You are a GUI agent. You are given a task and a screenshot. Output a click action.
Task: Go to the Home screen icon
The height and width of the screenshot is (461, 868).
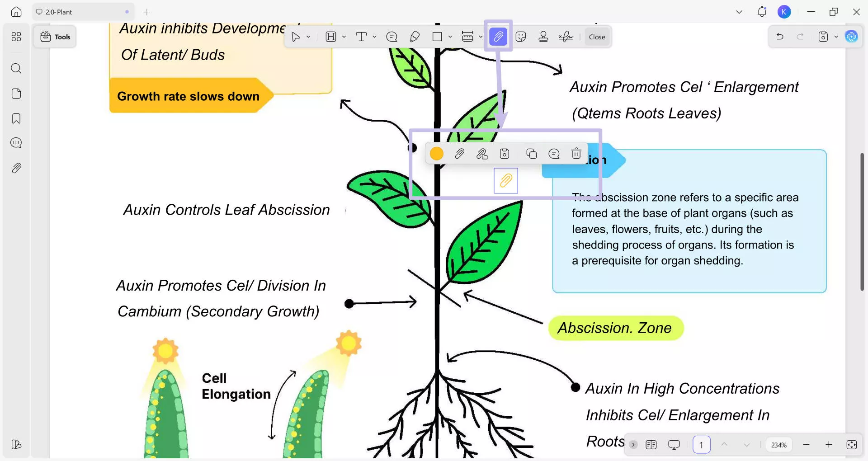(16, 12)
